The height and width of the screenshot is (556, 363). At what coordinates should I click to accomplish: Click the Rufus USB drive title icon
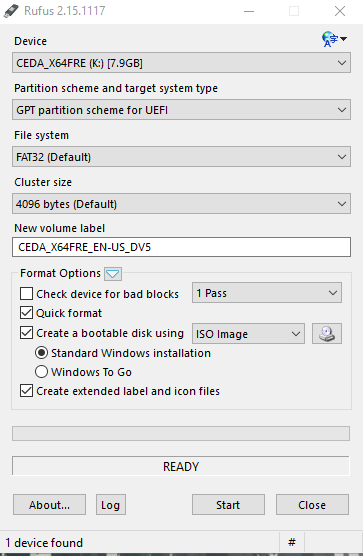[x=11, y=11]
